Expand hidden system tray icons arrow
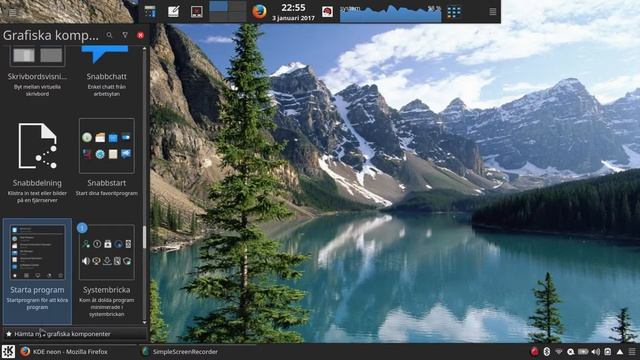 (x=620, y=351)
